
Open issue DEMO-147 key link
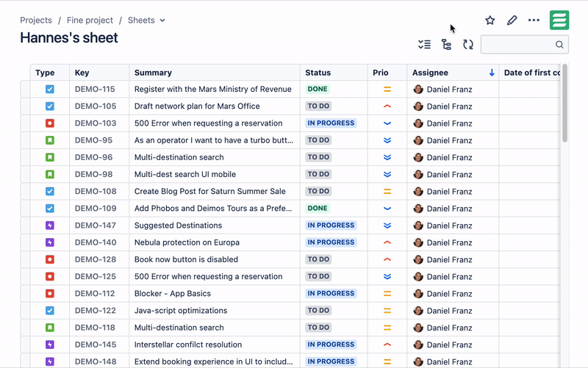point(96,226)
